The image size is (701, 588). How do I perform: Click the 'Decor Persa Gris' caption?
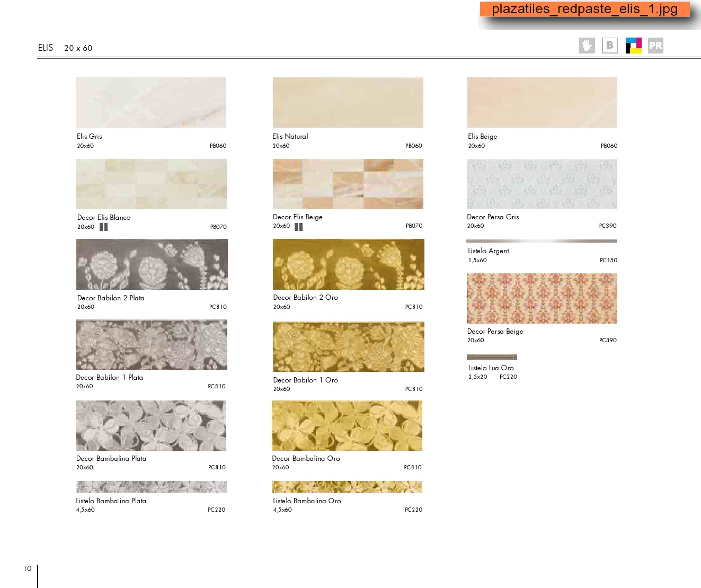click(x=493, y=217)
